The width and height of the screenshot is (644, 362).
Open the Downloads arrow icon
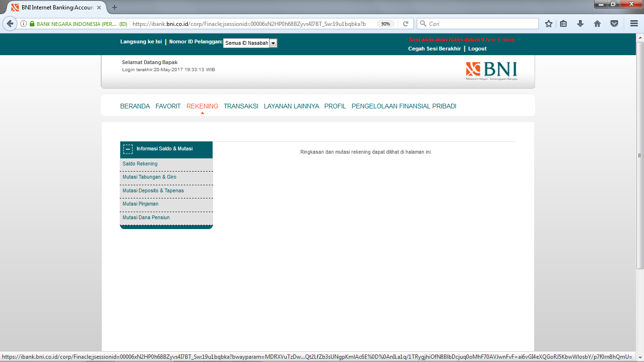tap(580, 24)
